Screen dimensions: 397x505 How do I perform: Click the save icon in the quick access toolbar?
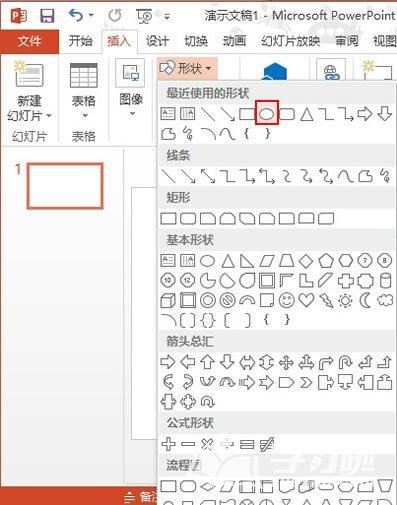[x=47, y=16]
